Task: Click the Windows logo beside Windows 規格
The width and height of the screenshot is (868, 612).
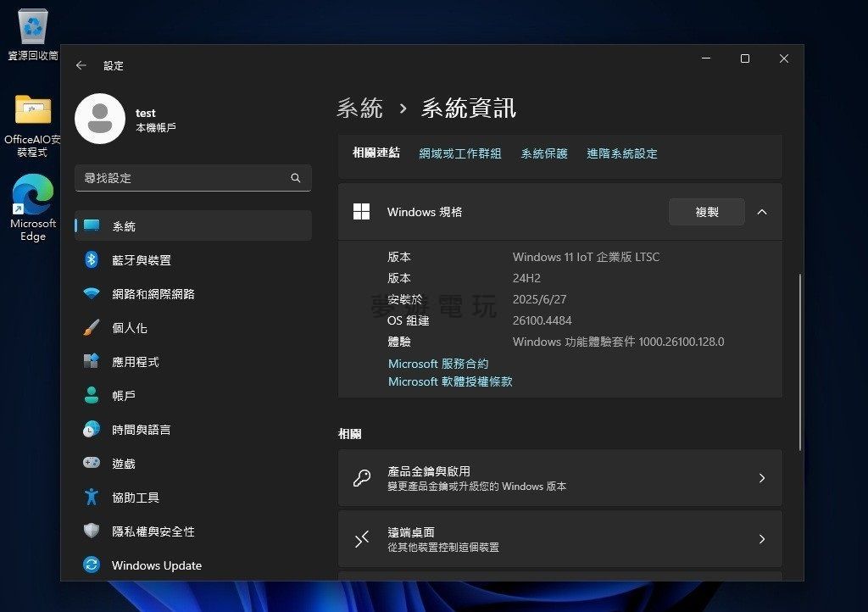Action: pyautogui.click(x=361, y=211)
